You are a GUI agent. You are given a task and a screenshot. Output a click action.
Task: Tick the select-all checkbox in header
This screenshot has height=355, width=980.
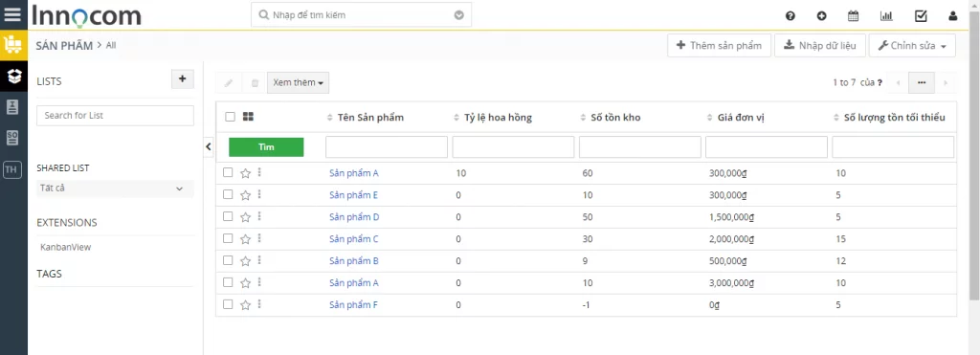[230, 117]
